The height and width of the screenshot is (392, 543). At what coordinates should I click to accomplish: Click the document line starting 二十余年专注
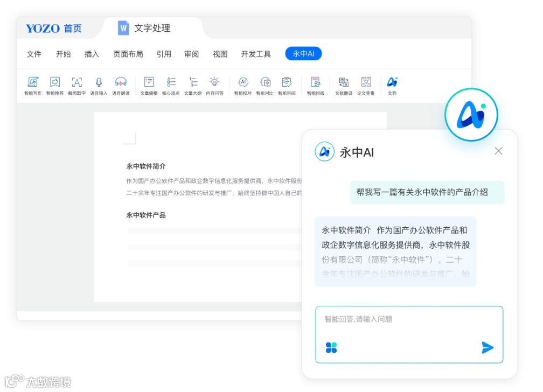(x=214, y=193)
